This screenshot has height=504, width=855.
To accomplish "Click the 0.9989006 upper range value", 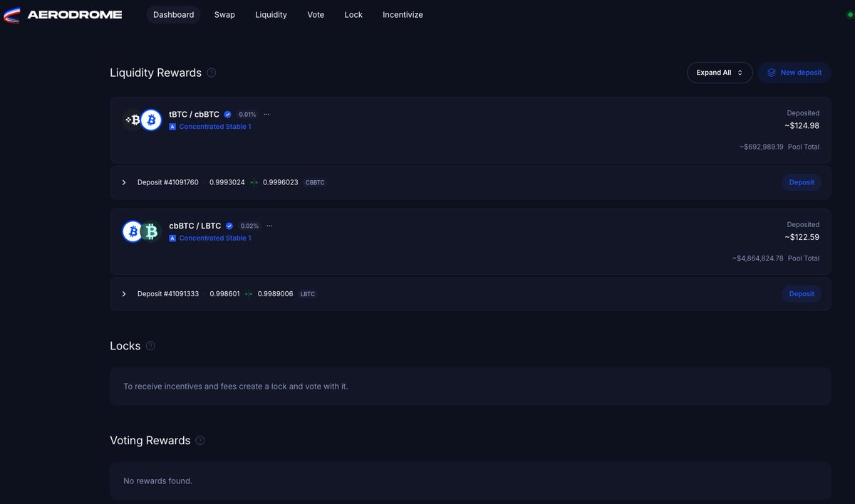I will point(276,294).
